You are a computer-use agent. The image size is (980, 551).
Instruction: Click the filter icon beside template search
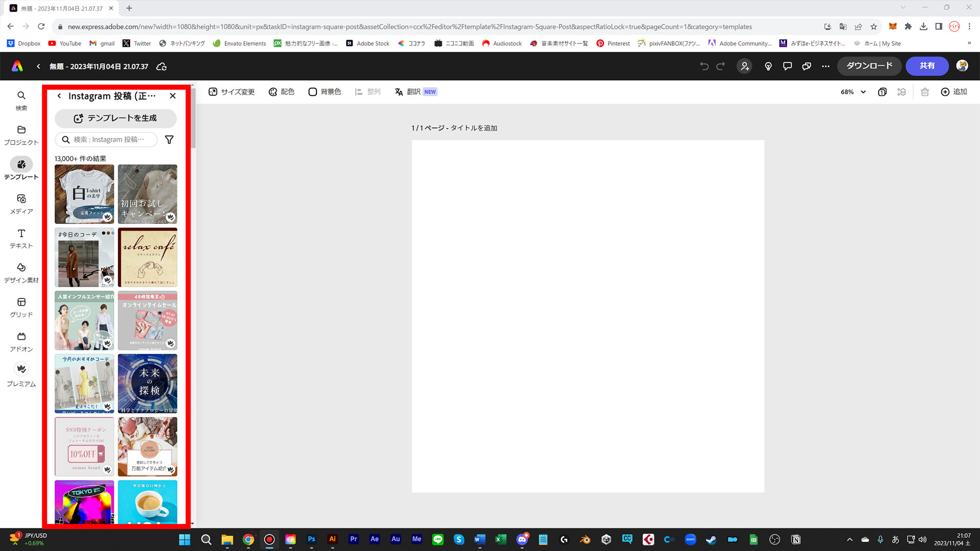click(169, 139)
